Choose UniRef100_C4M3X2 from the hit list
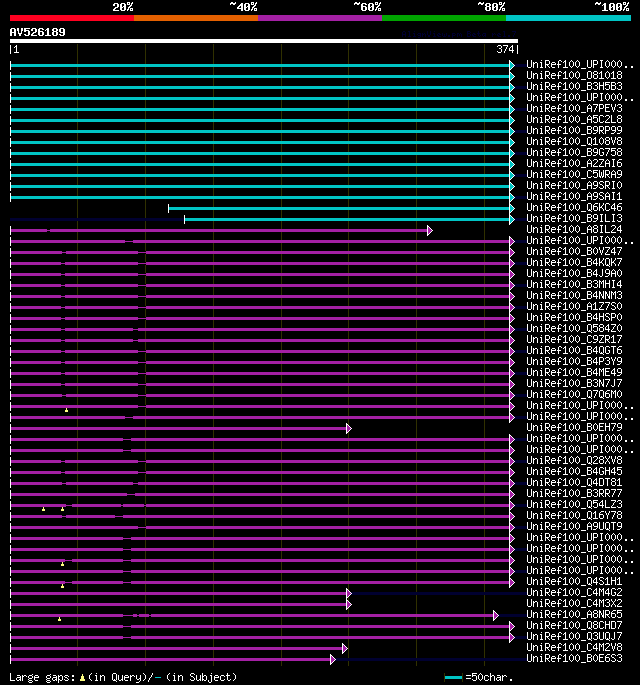The width and height of the screenshot is (640, 685). (574, 604)
